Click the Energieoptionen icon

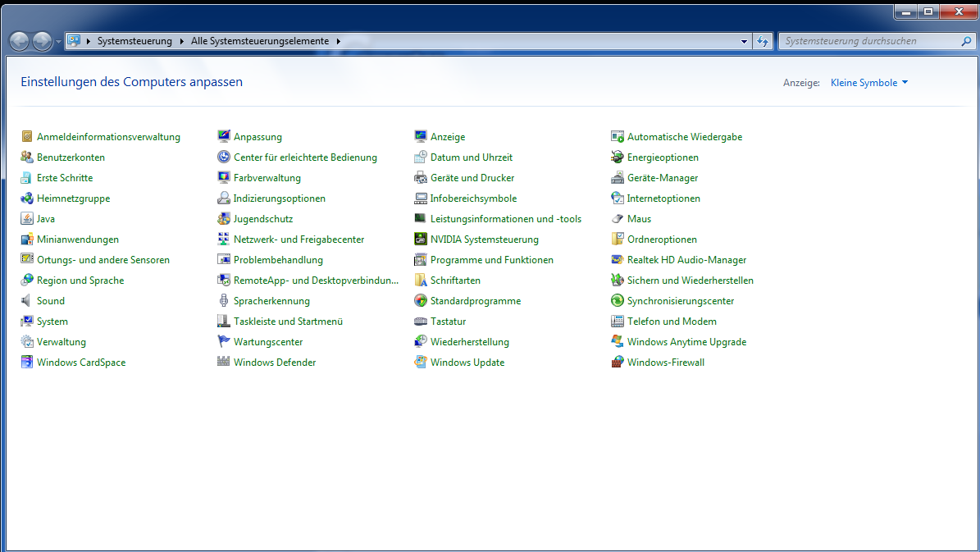point(618,157)
